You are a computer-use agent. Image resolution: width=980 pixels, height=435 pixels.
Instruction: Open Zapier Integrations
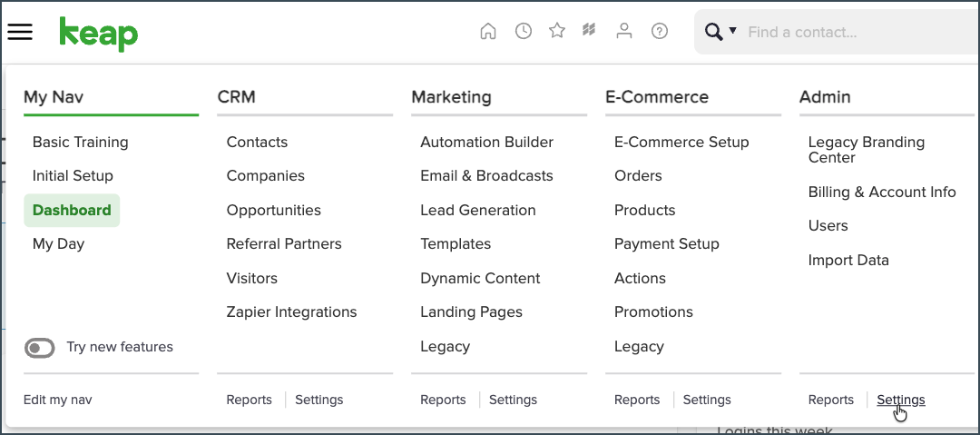point(292,311)
